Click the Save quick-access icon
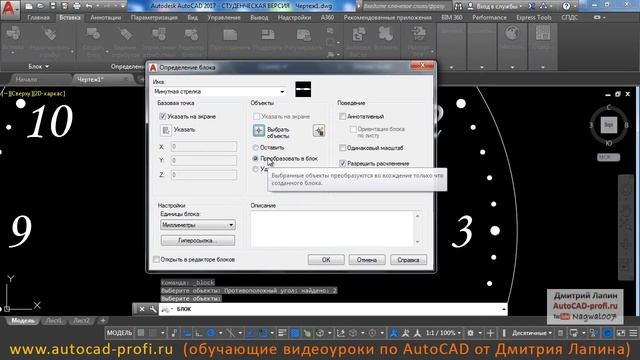Image resolution: width=640 pixels, height=360 pixels. pyautogui.click(x=53, y=6)
